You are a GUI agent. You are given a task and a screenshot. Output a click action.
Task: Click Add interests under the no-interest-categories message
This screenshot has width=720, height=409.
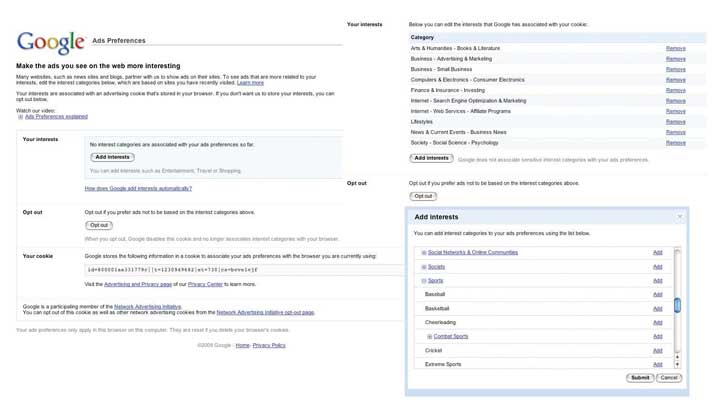pos(112,157)
